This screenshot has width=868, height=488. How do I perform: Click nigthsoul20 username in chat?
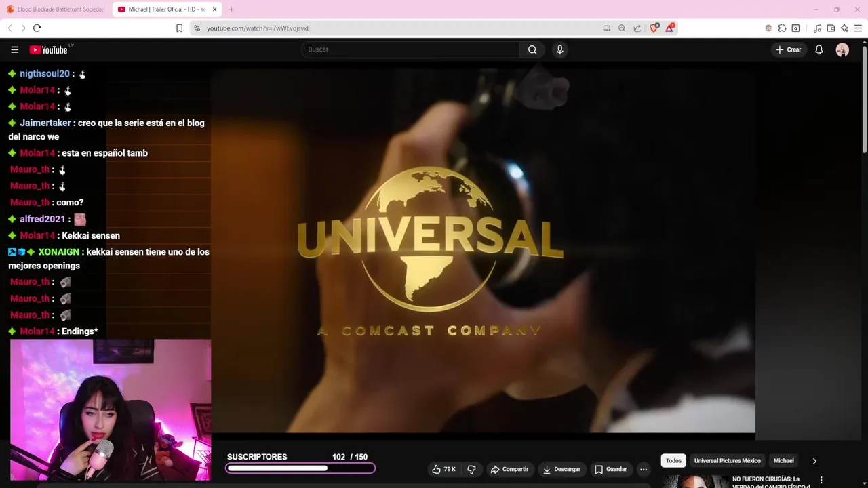[45, 73]
